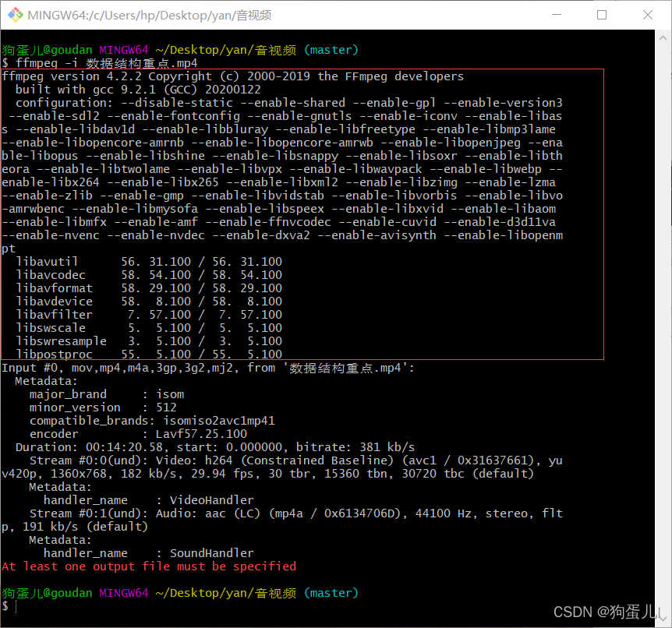
Task: Click the 'Input #0, mov,mp4,m4a' line
Action: 208,368
